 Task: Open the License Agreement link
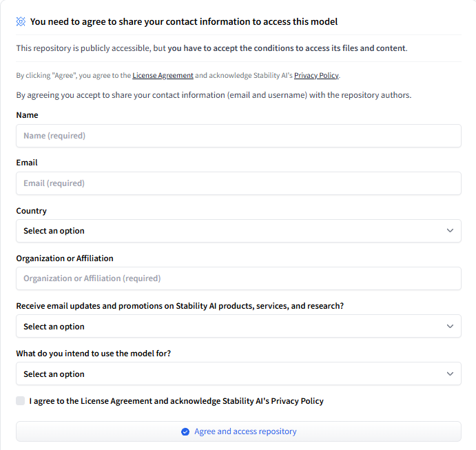click(163, 76)
